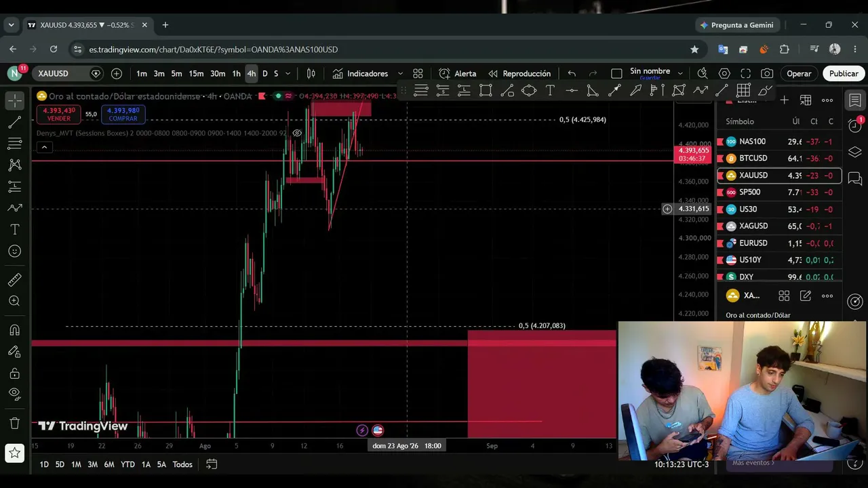
Task: Select the zoom in tool
Action: [x=15, y=301]
